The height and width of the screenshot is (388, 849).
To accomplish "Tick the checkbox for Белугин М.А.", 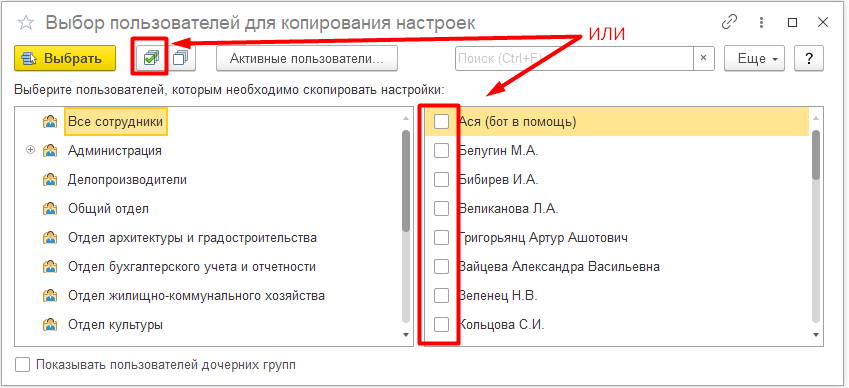I will [x=442, y=151].
